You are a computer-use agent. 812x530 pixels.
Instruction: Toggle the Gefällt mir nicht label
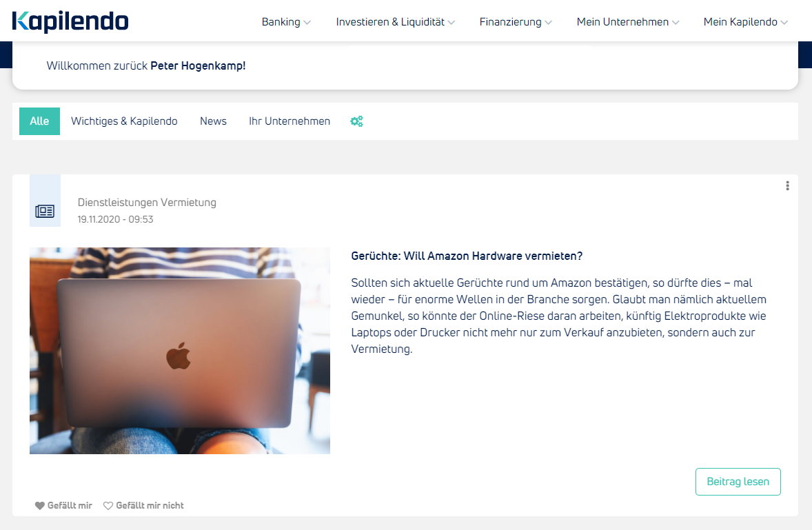coord(150,506)
